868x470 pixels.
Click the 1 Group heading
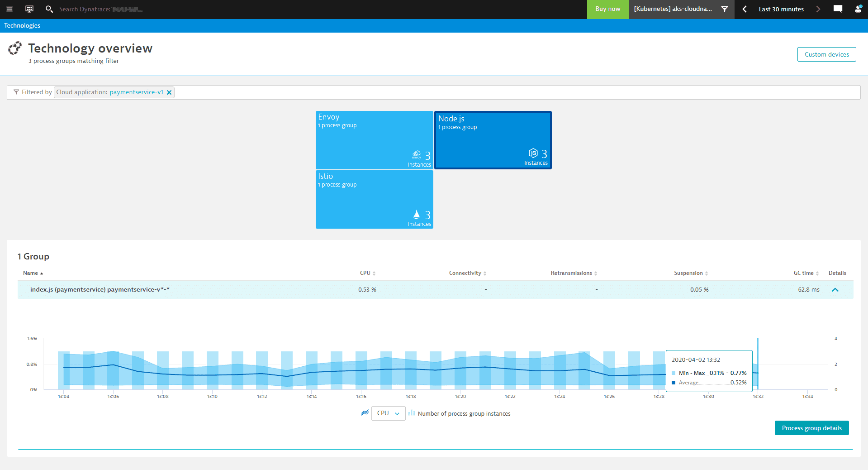click(33, 256)
